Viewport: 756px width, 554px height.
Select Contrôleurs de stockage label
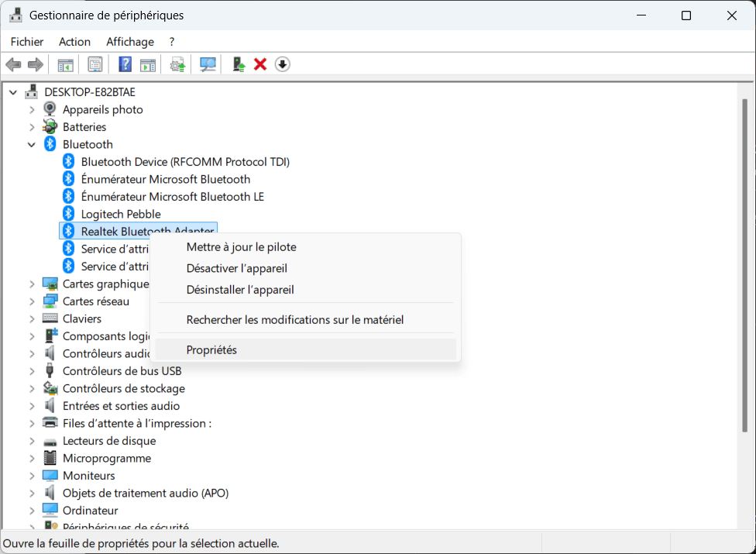pyautogui.click(x=124, y=388)
